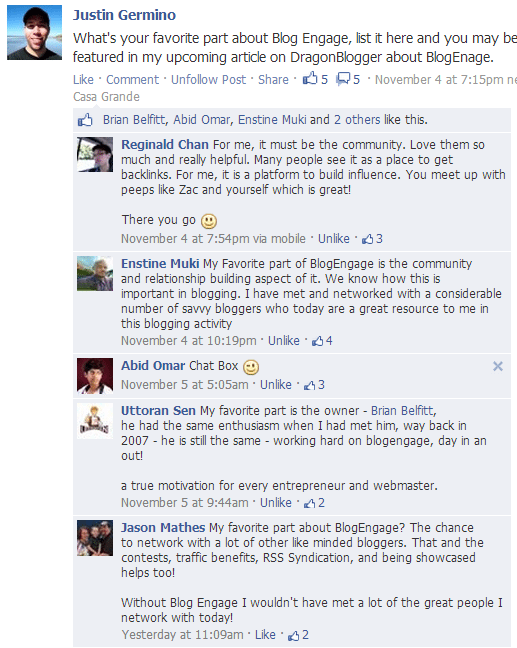Click the Comment link under the post

tap(132, 79)
